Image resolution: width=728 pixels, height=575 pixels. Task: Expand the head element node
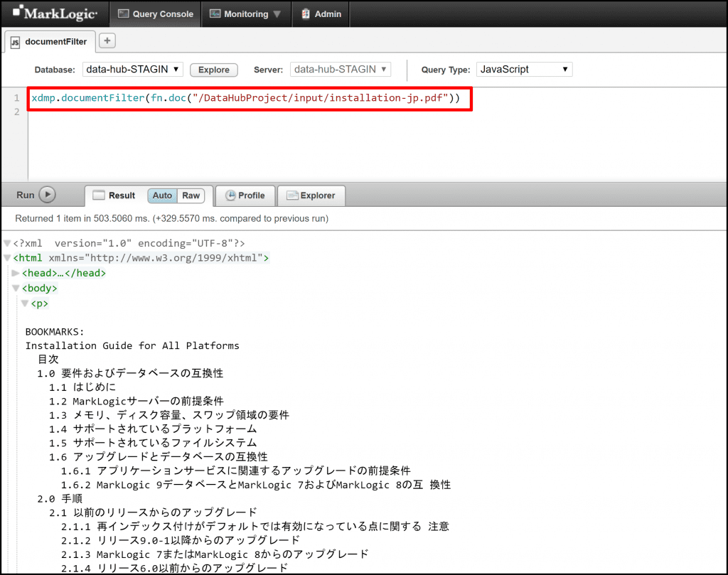coord(16,273)
